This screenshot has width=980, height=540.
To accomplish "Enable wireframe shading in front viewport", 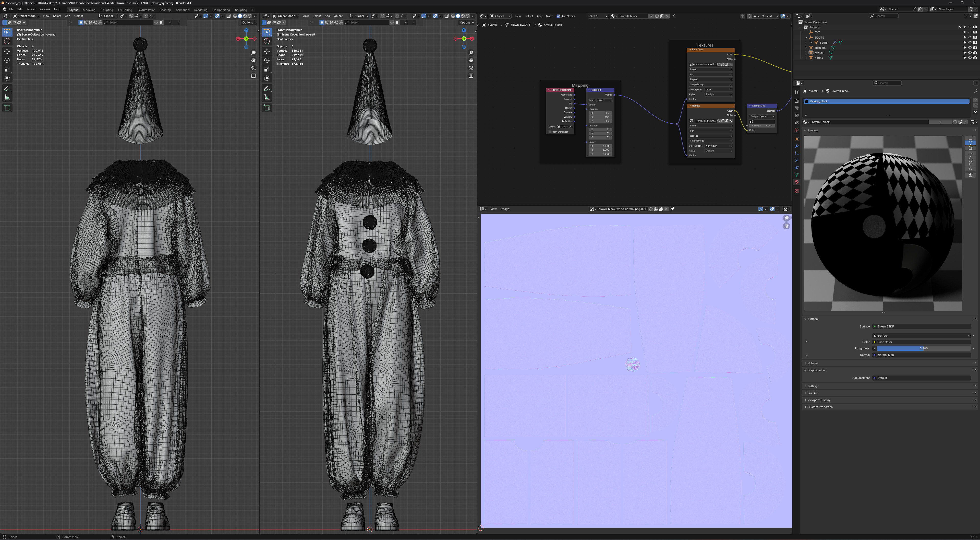I will (453, 16).
